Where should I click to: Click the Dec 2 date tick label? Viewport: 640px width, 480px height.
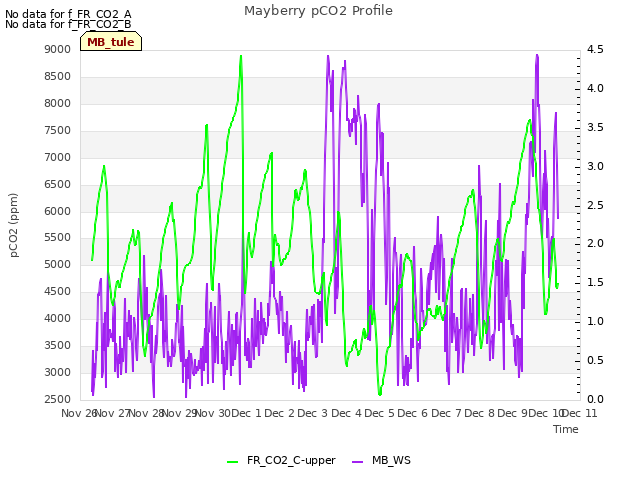[x=280, y=413]
